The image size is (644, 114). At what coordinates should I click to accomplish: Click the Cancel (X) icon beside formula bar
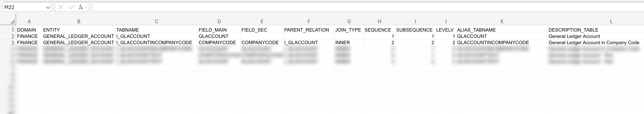(61, 7)
